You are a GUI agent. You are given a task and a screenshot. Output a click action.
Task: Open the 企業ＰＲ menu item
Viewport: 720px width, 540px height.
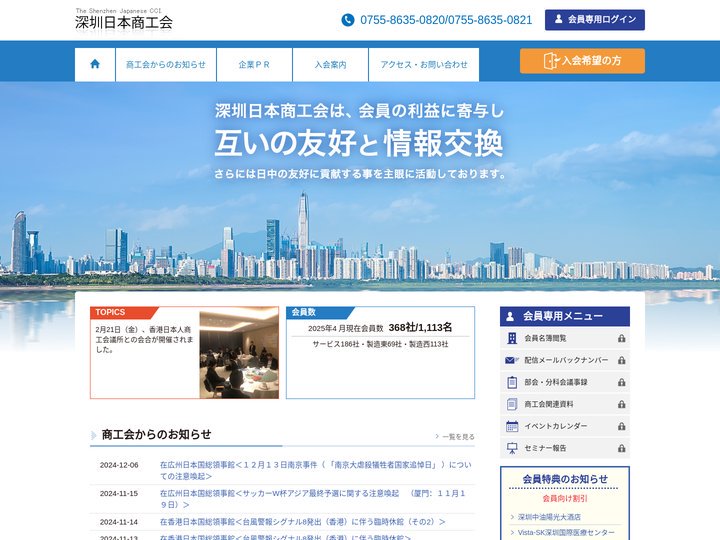pyautogui.click(x=254, y=65)
